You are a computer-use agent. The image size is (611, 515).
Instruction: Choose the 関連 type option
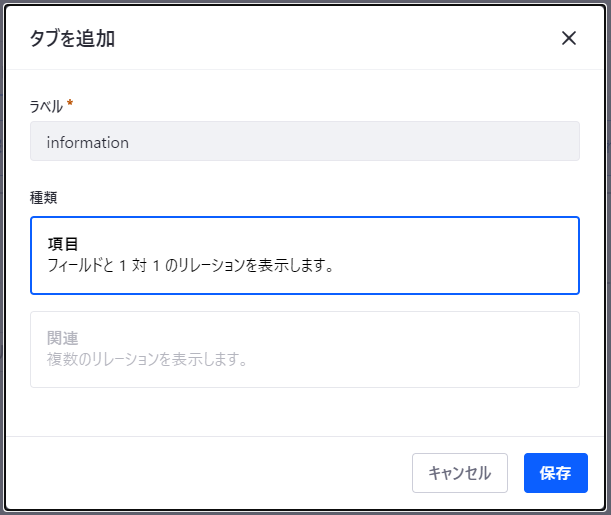point(305,349)
